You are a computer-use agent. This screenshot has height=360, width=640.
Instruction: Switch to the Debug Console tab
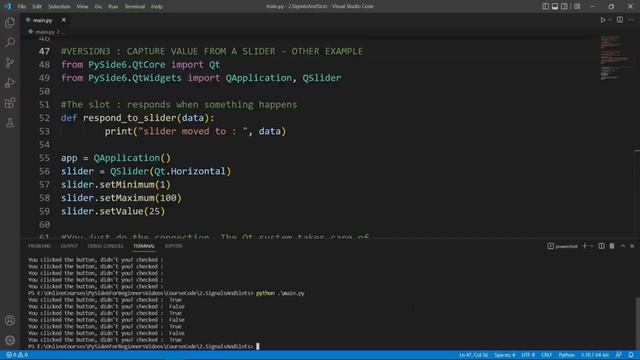(x=105, y=246)
